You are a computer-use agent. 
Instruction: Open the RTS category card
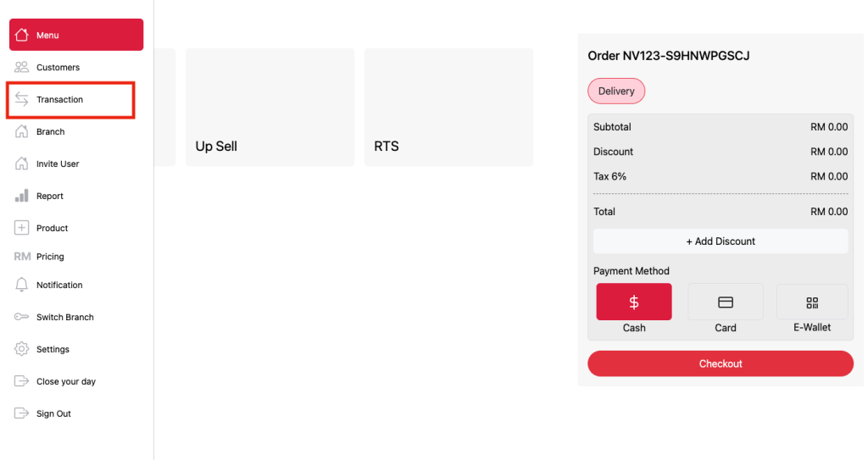tap(448, 107)
